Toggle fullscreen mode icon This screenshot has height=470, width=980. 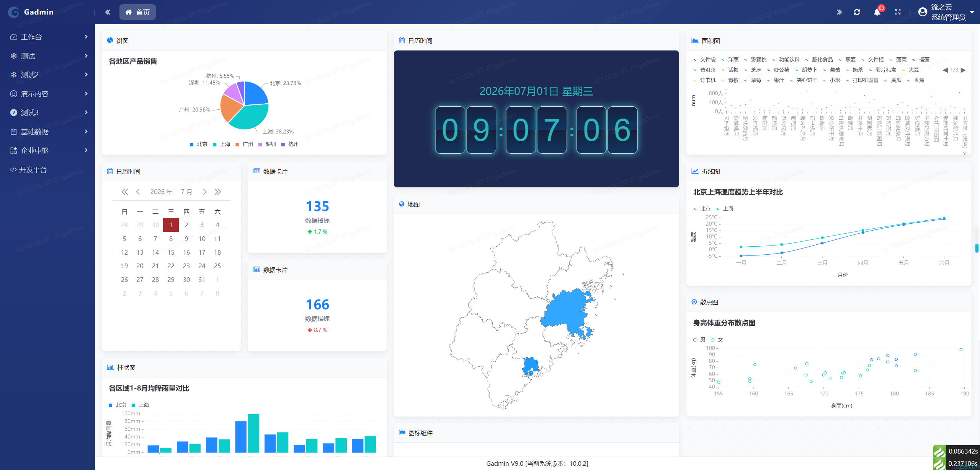pyautogui.click(x=898, y=12)
